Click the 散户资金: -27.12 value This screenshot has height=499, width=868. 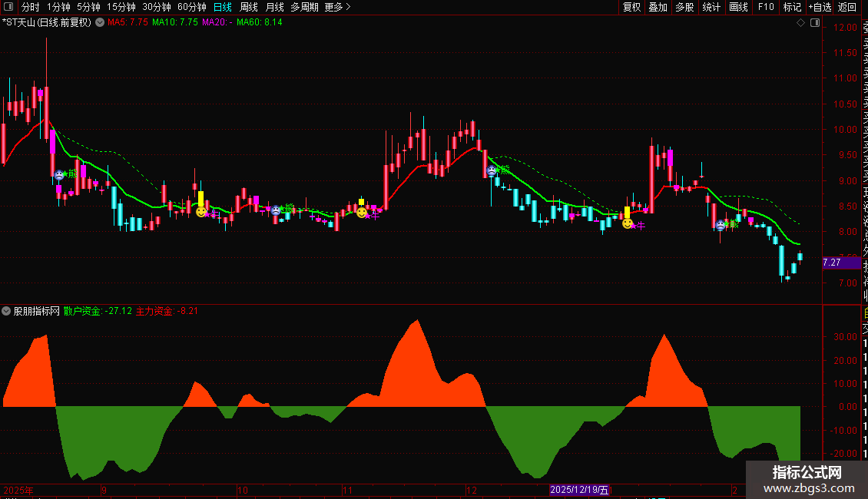[98, 311]
